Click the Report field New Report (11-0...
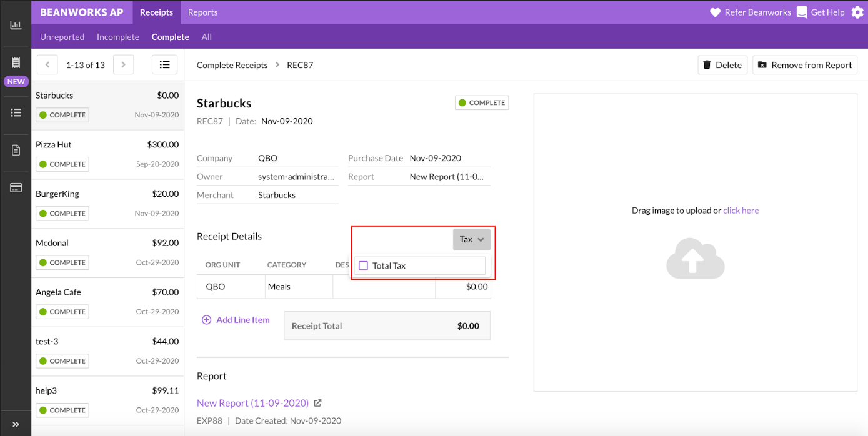The image size is (868, 436). 447,177
